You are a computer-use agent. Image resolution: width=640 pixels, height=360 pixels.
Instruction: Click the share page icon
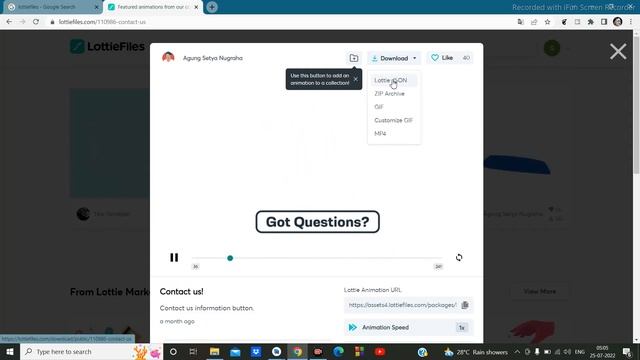(534, 22)
